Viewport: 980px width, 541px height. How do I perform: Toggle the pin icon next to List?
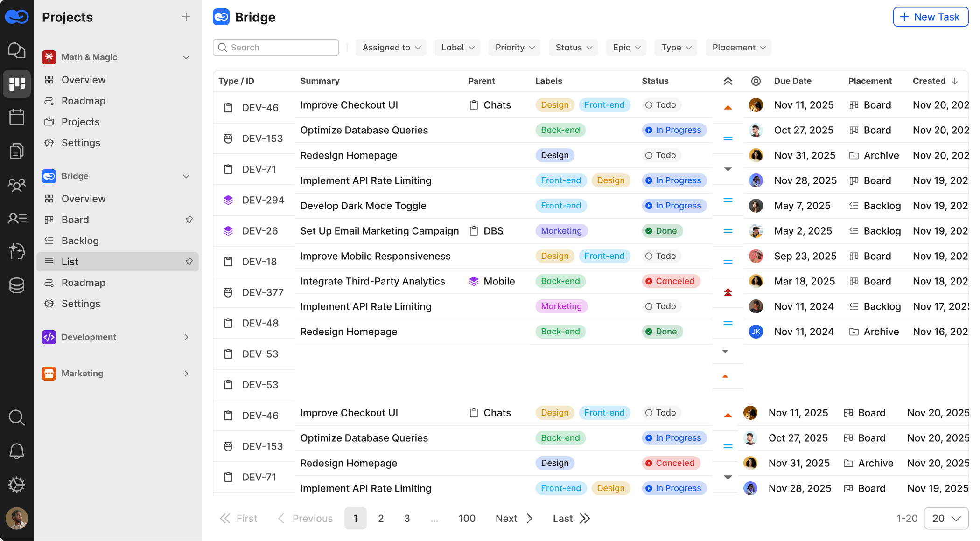pyautogui.click(x=189, y=262)
